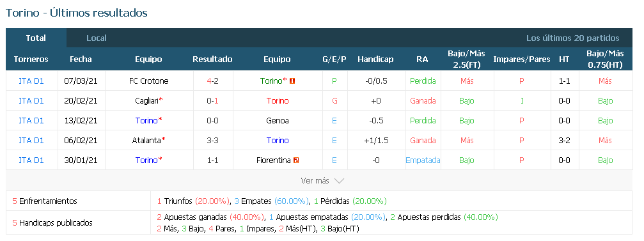Open red Torino link in Cagliari row
The height and width of the screenshot is (241, 644).
tap(277, 100)
